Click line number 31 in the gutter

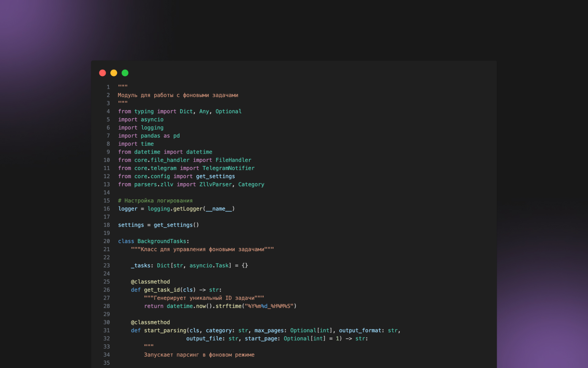(107, 330)
